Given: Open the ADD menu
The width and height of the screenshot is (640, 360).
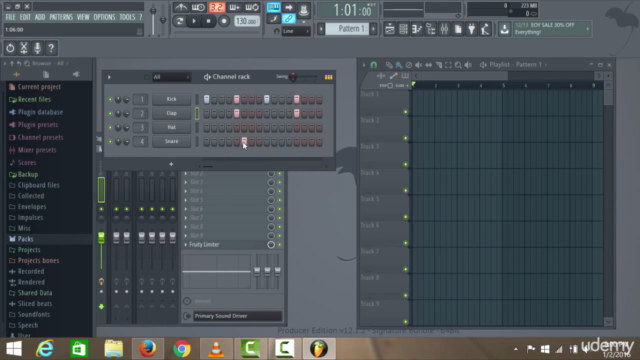Looking at the screenshot, I should coord(40,17).
